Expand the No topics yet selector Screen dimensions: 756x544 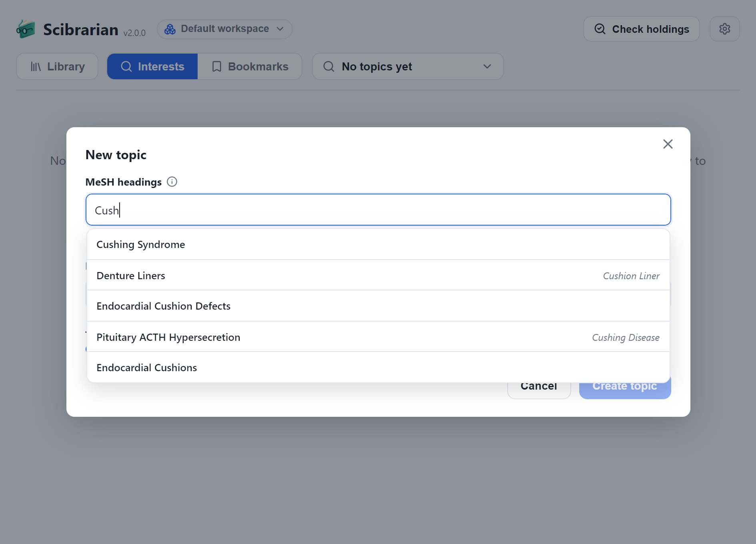pos(408,66)
